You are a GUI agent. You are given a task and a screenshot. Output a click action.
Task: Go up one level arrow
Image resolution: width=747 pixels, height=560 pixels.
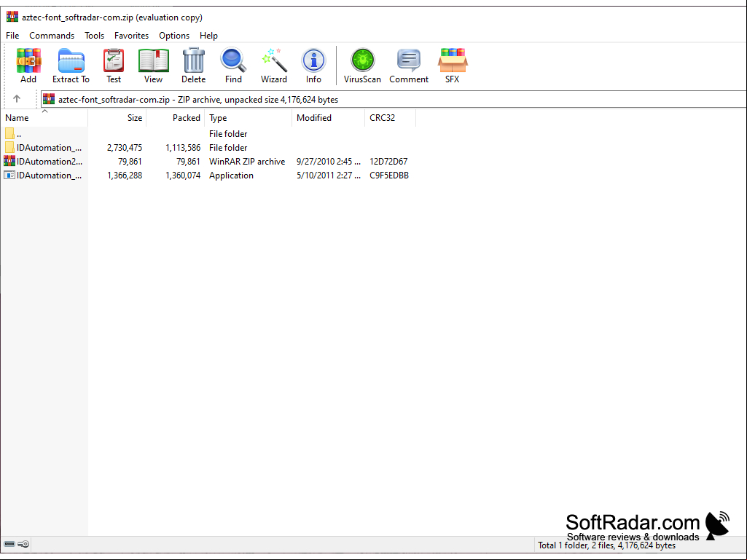coord(17,99)
